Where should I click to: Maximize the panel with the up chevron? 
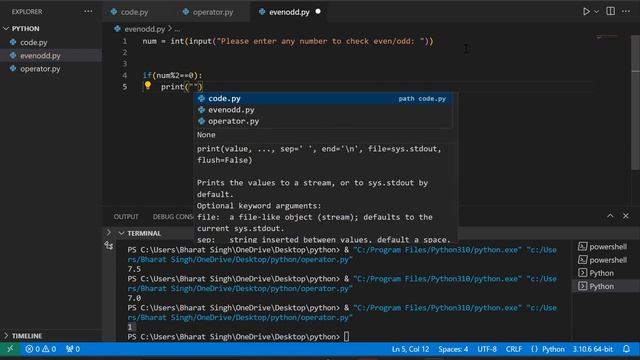tap(610, 216)
